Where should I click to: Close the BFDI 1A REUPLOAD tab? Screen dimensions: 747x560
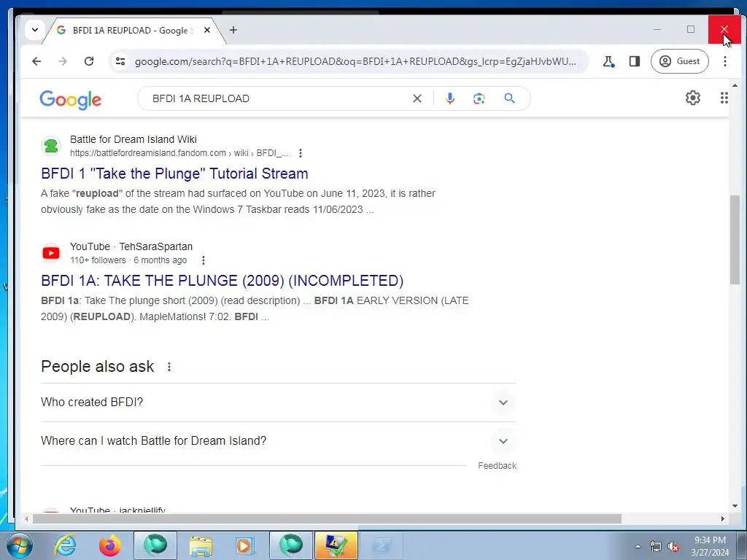click(x=206, y=30)
